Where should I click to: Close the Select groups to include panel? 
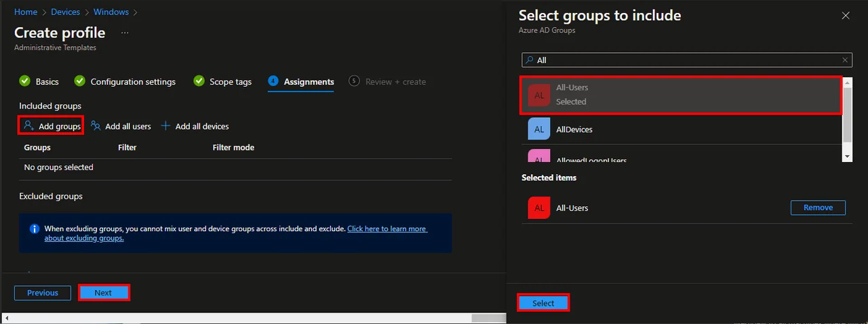click(x=845, y=16)
